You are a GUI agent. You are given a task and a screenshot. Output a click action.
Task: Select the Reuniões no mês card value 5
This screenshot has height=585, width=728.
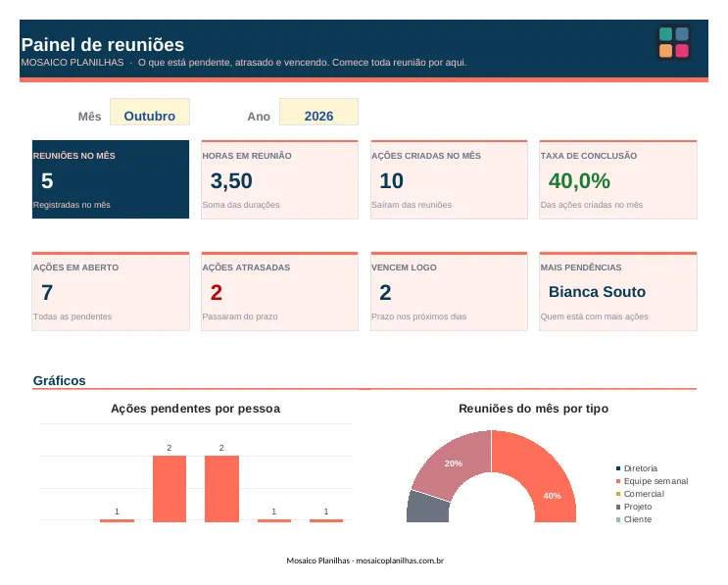click(x=47, y=180)
